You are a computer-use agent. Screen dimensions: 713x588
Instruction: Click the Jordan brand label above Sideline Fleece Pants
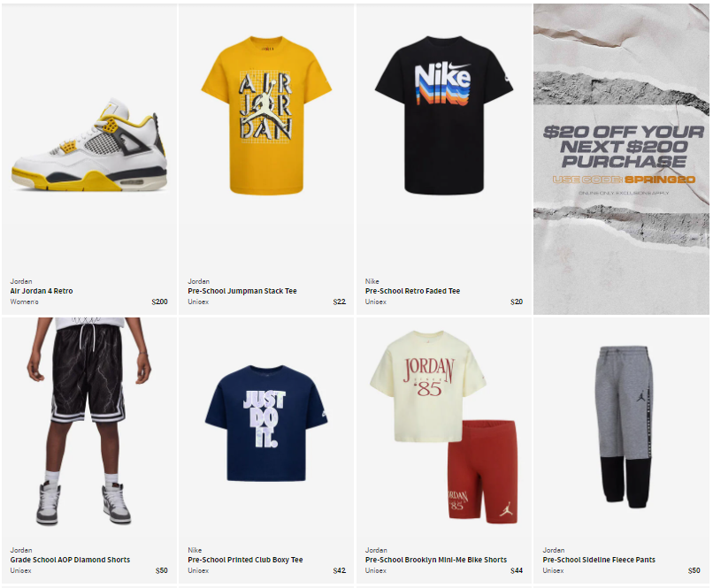pos(553,550)
